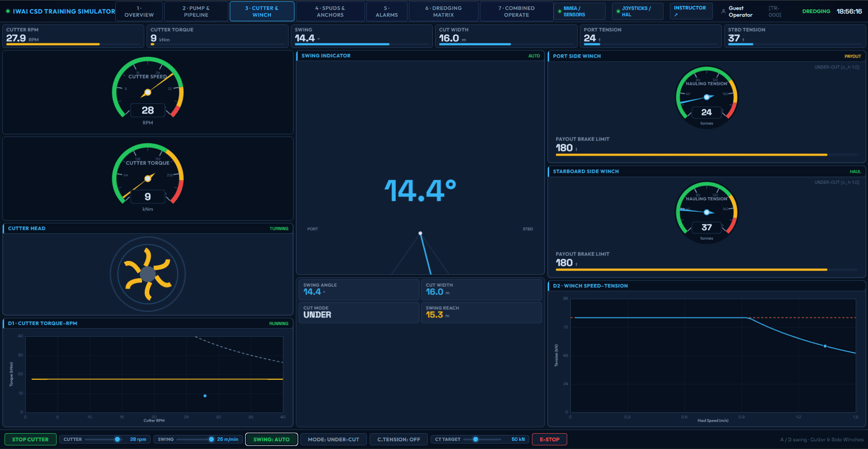Click the CUTTER TORQUE 9 kNm card
The height and width of the screenshot is (449, 868).
click(x=218, y=35)
